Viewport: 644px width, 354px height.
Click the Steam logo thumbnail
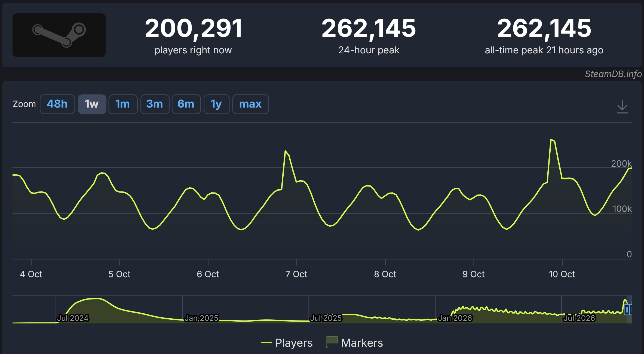(x=59, y=35)
